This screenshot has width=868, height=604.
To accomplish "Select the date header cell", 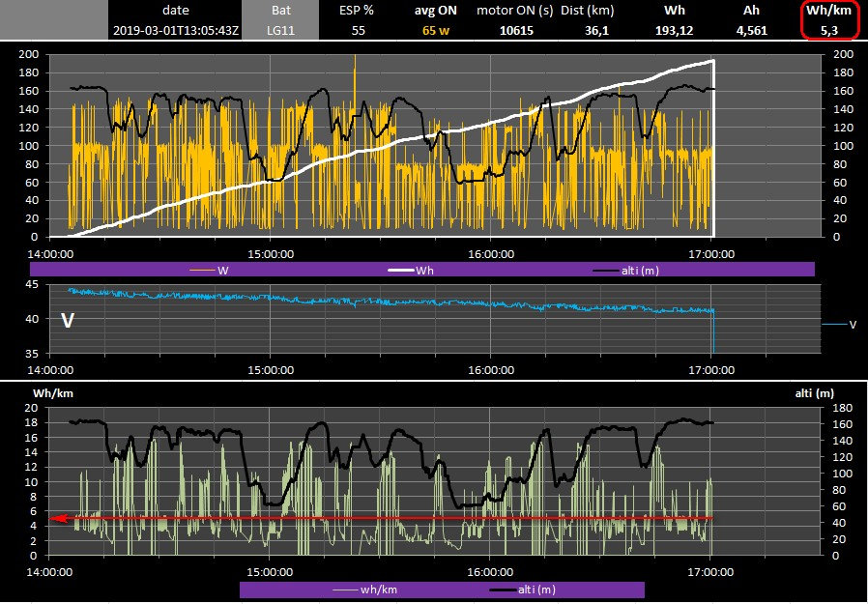I will click(176, 10).
